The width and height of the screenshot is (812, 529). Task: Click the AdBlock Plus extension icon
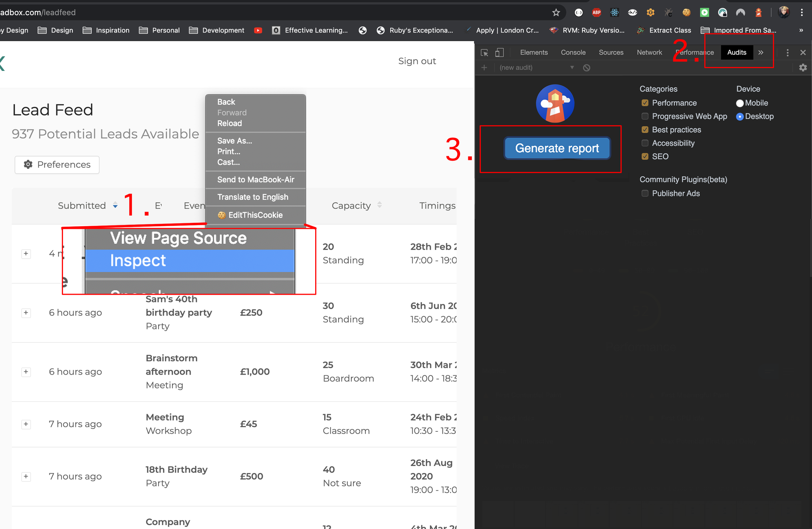point(596,13)
